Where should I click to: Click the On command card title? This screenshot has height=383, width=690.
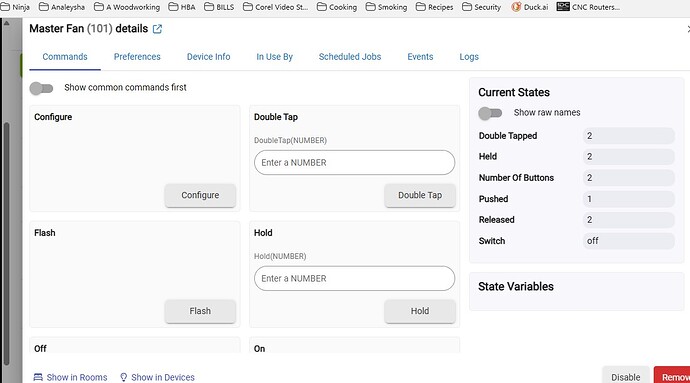259,349
